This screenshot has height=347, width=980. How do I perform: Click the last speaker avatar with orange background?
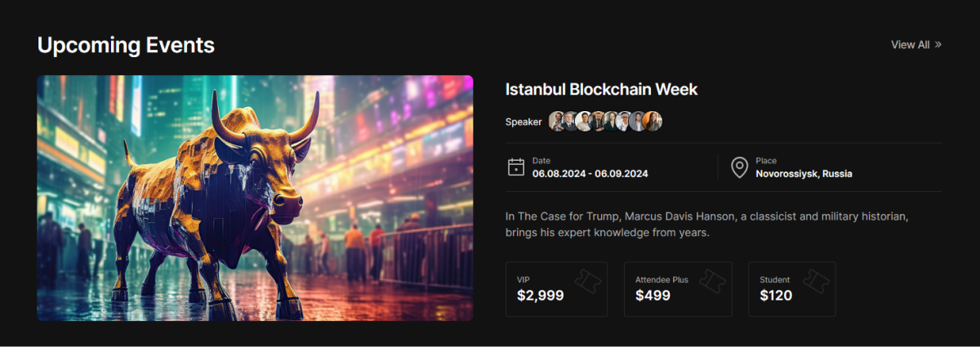[x=652, y=122]
